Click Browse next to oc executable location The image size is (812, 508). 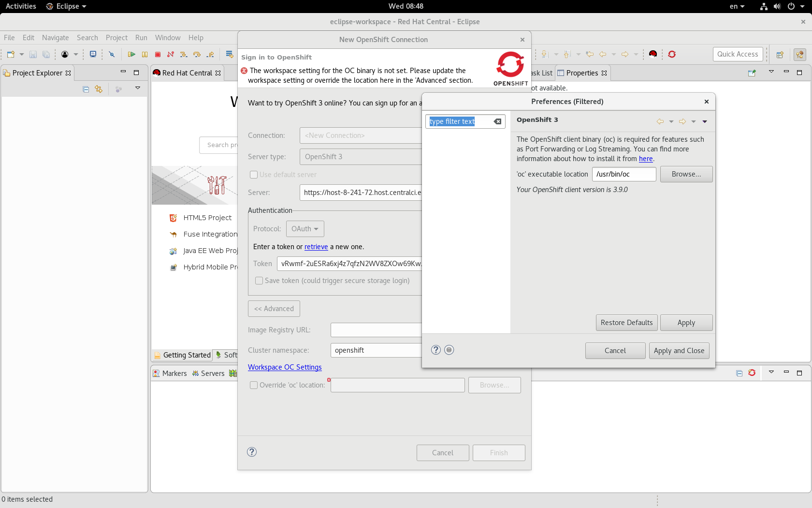coord(686,174)
